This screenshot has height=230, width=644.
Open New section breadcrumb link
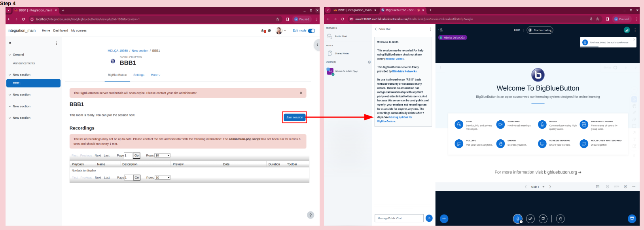[140, 51]
